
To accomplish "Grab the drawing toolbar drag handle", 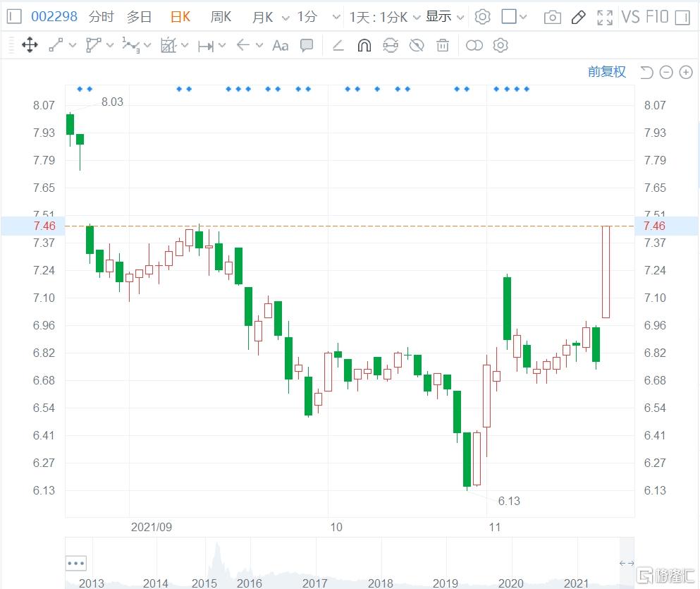I will point(11,45).
